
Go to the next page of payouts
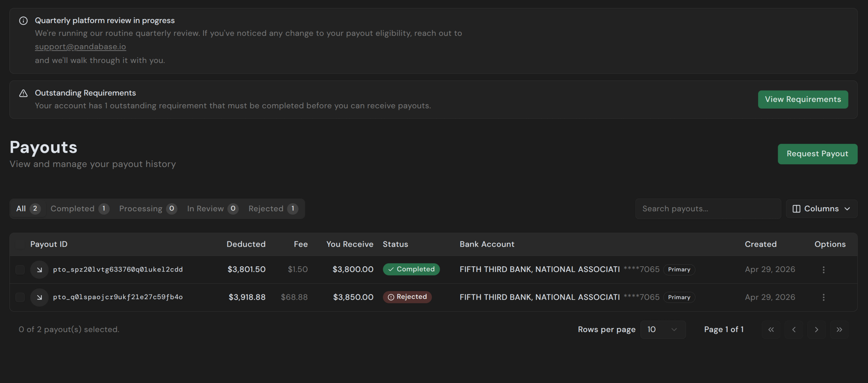[816, 330]
